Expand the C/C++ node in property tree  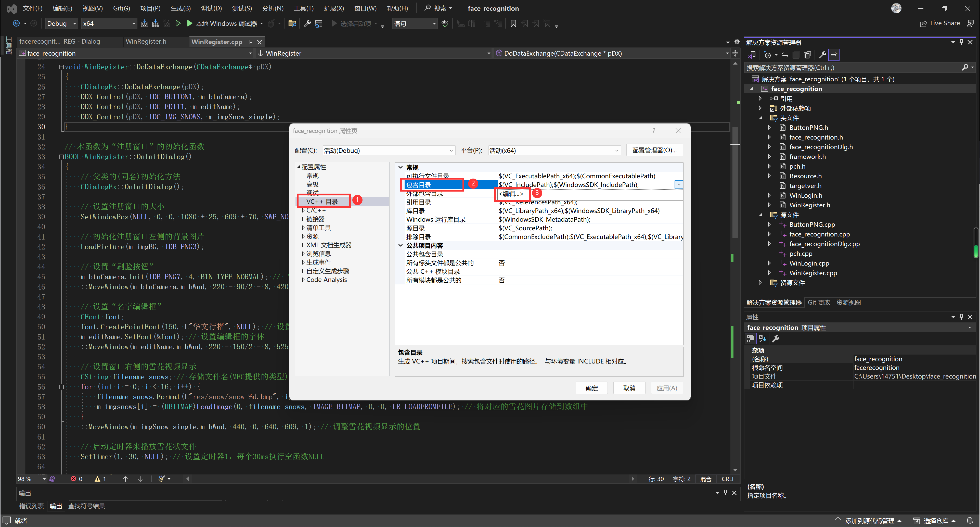tap(303, 210)
